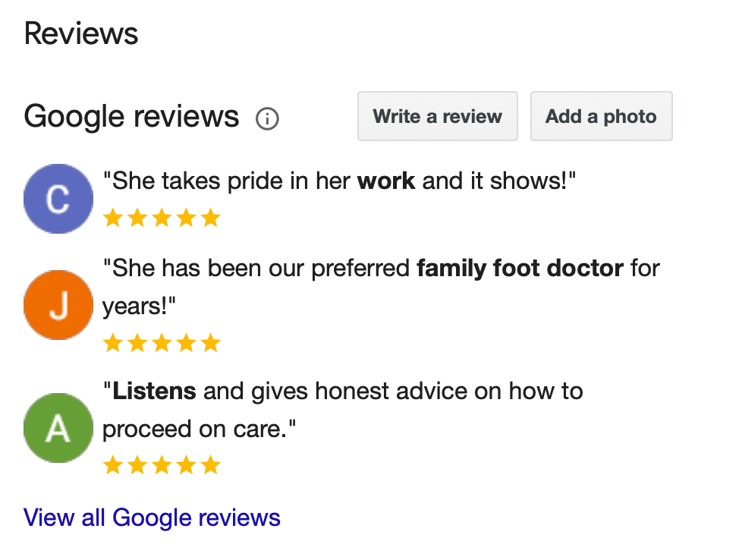Click the middle star of the second rating
Screen dimensions: 742x560
(x=162, y=343)
